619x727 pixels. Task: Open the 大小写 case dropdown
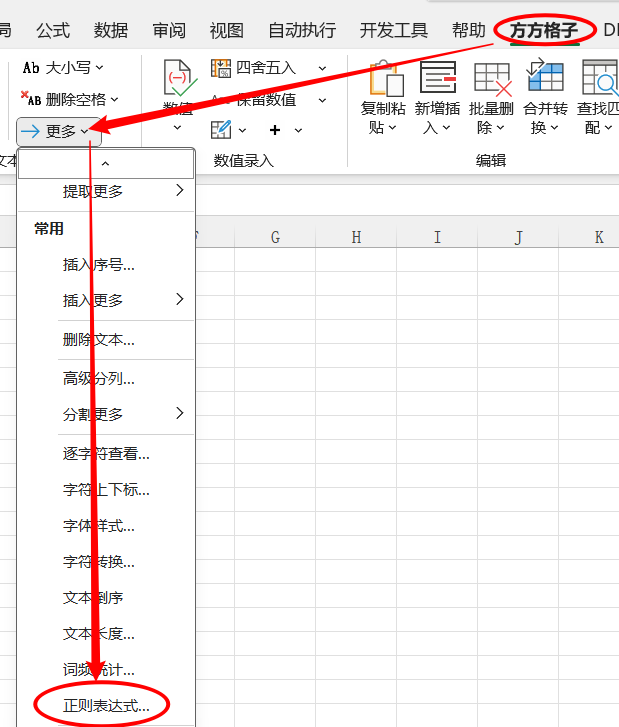(x=64, y=67)
